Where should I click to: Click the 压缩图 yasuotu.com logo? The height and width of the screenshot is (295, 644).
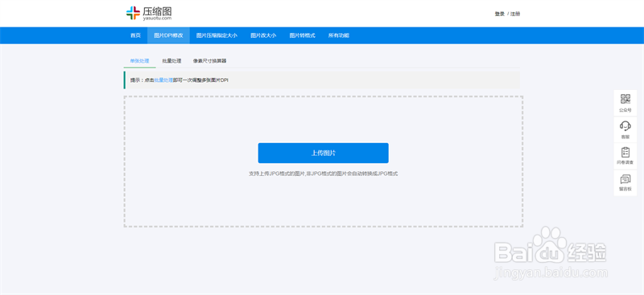pos(149,13)
